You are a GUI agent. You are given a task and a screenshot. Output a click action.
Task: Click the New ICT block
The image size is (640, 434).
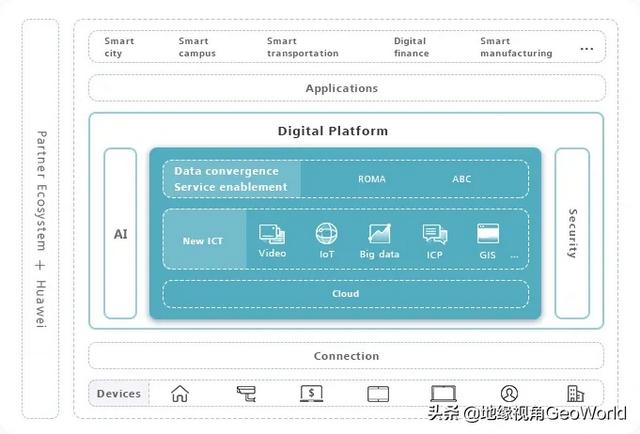coord(205,240)
